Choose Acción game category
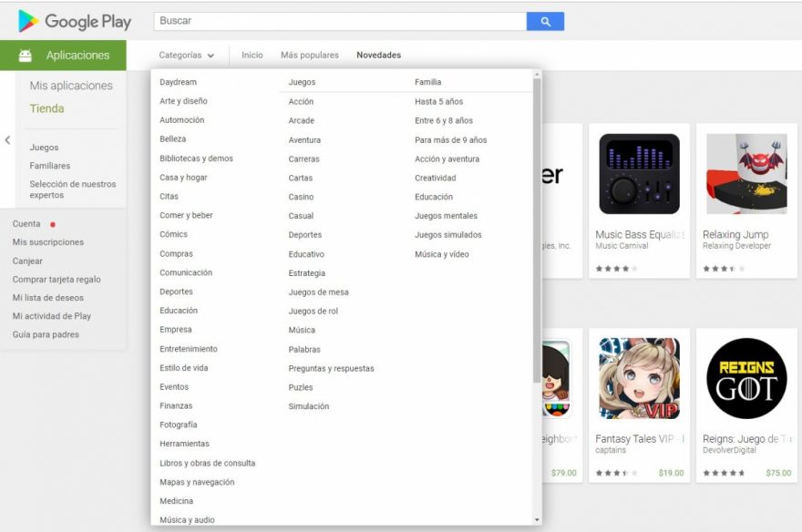Viewport: 802px width, 532px height. pyautogui.click(x=301, y=102)
